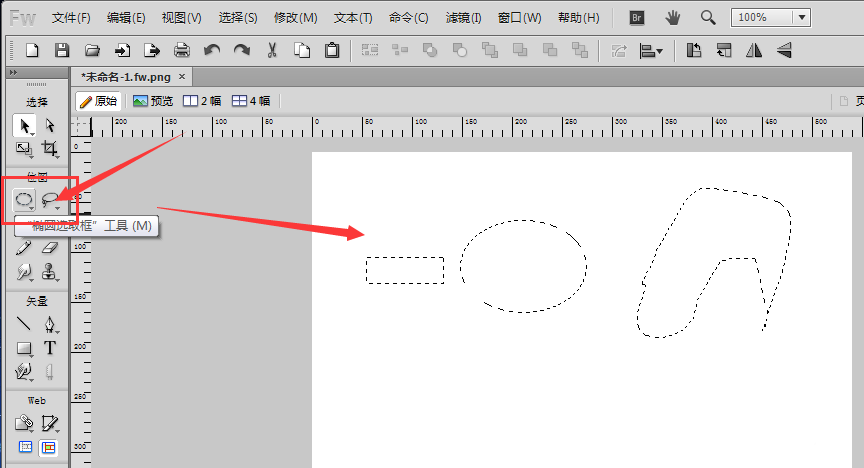This screenshot has width=864, height=468.
Task: Toggle 2幅 (2-Up) view
Action: 204,101
